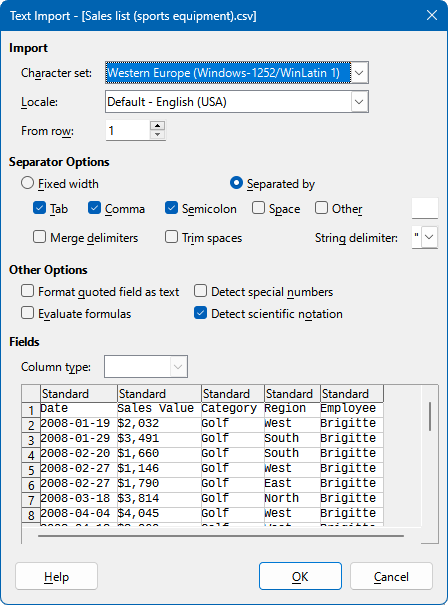Click the $1,660 sales value cell

pyautogui.click(x=159, y=454)
